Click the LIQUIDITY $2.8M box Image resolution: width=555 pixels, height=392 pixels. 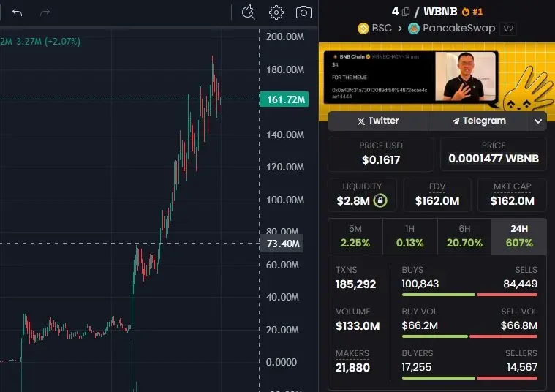point(362,195)
